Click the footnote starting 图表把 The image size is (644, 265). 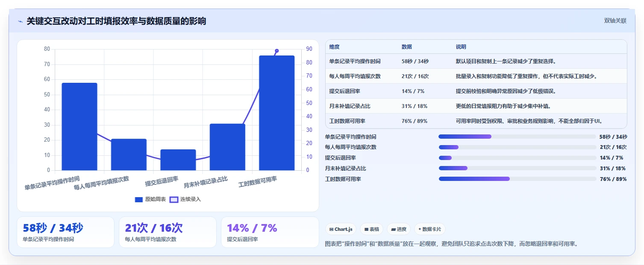click(x=452, y=244)
